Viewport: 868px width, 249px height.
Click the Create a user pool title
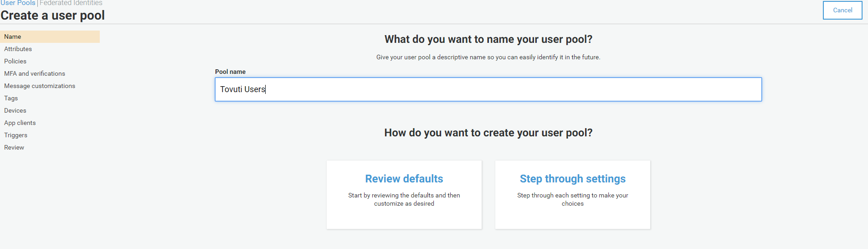(53, 16)
